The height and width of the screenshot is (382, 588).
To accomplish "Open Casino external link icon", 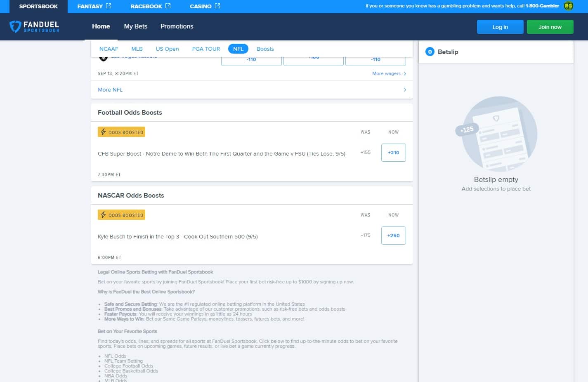I will click(217, 6).
